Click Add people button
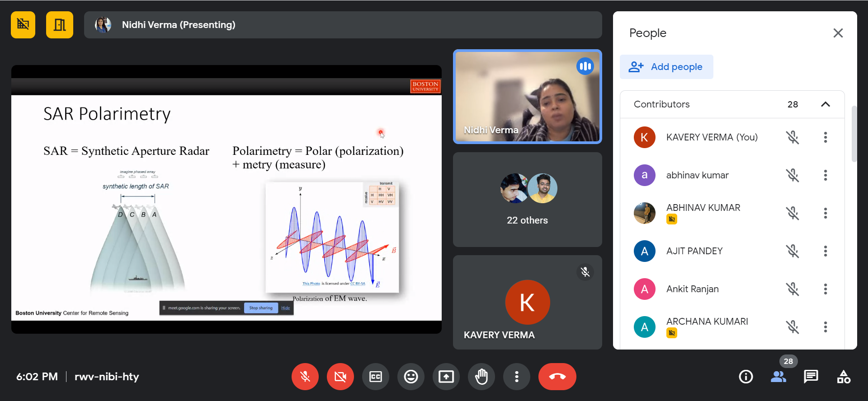The width and height of the screenshot is (868, 401). tap(666, 67)
